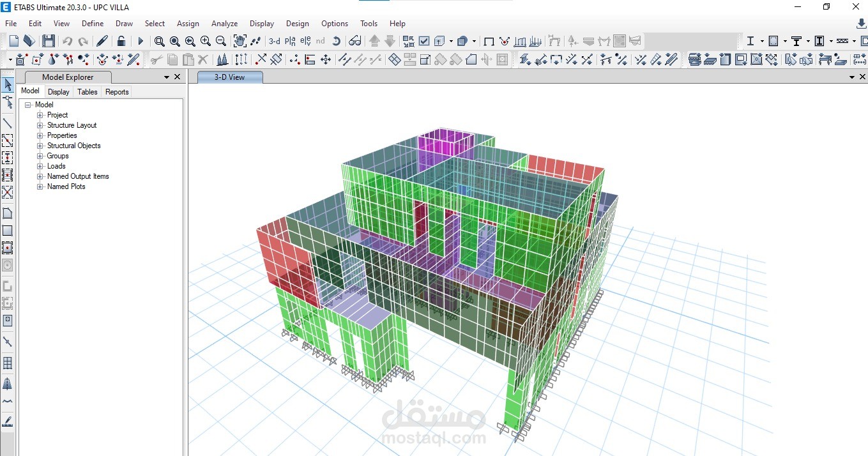
Task: Click the Paste clipboard icon
Action: pos(188,59)
